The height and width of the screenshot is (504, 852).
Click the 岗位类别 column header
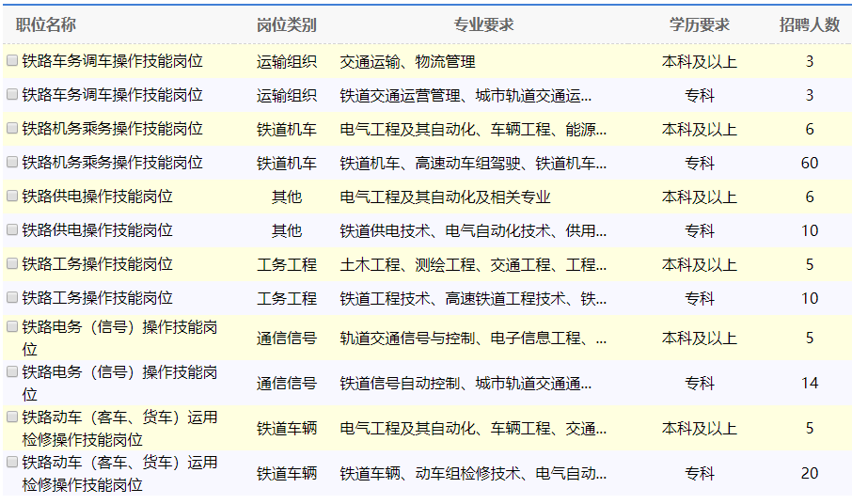pyautogui.click(x=286, y=24)
